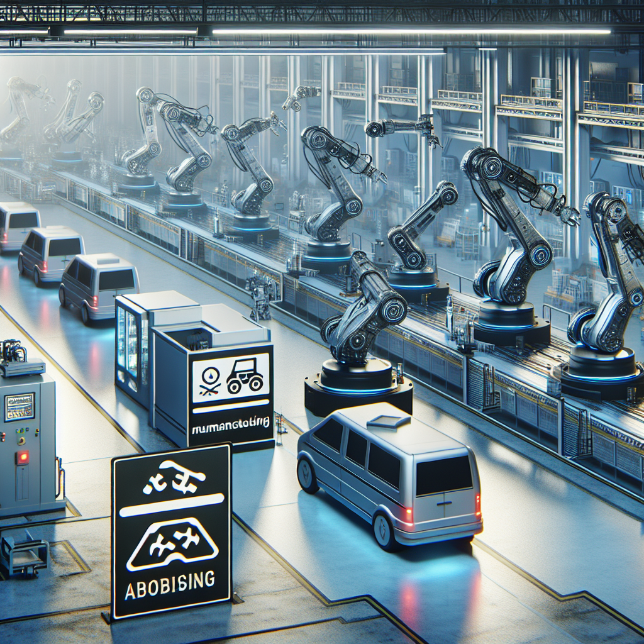Flip the red pilot light switch on the panel

[4, 435]
